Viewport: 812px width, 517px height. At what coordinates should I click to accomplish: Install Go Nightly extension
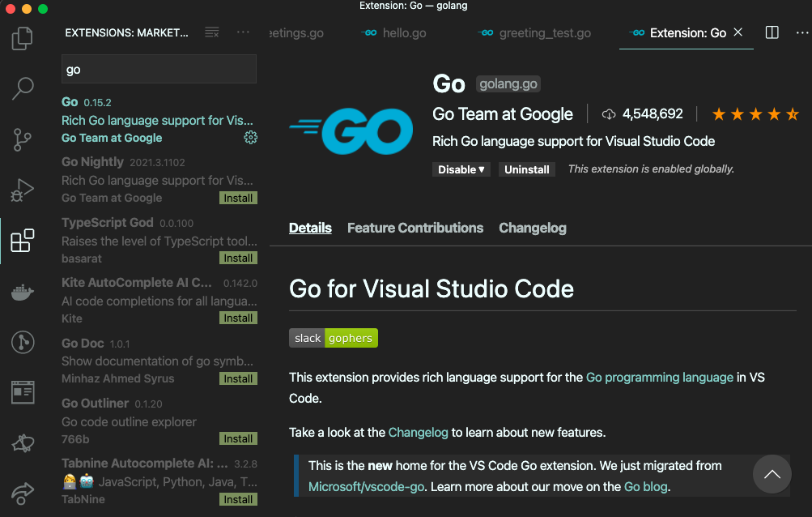point(238,198)
